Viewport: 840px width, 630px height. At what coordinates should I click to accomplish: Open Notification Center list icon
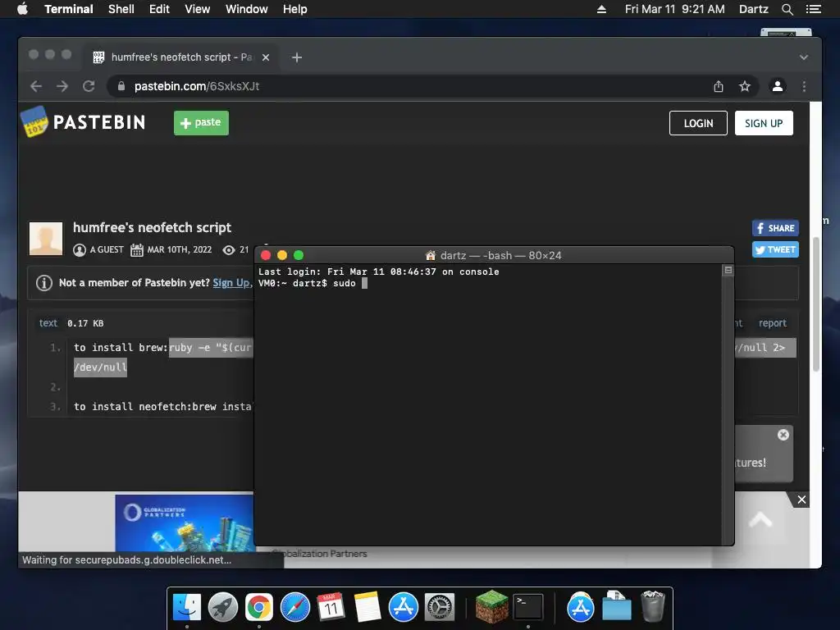(813, 9)
